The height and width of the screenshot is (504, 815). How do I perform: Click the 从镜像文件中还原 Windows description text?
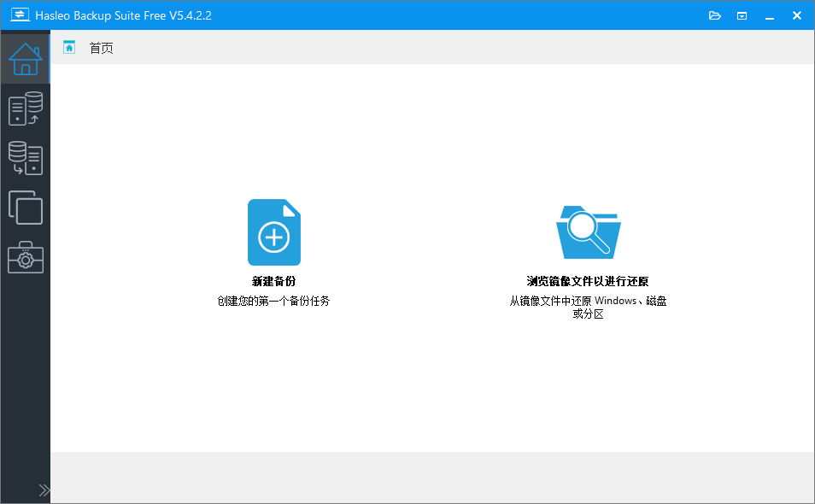point(588,301)
